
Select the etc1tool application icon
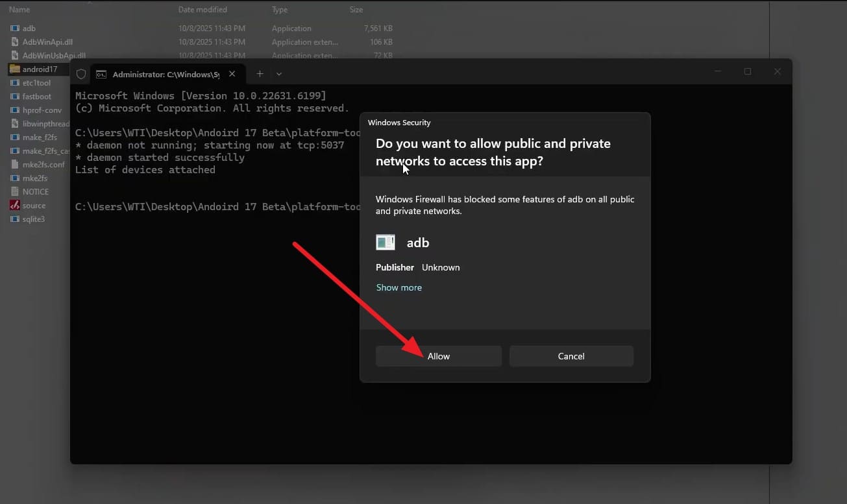point(14,83)
